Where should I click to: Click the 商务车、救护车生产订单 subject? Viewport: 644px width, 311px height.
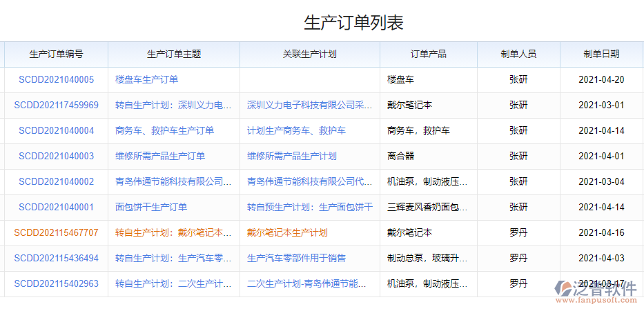tap(164, 131)
